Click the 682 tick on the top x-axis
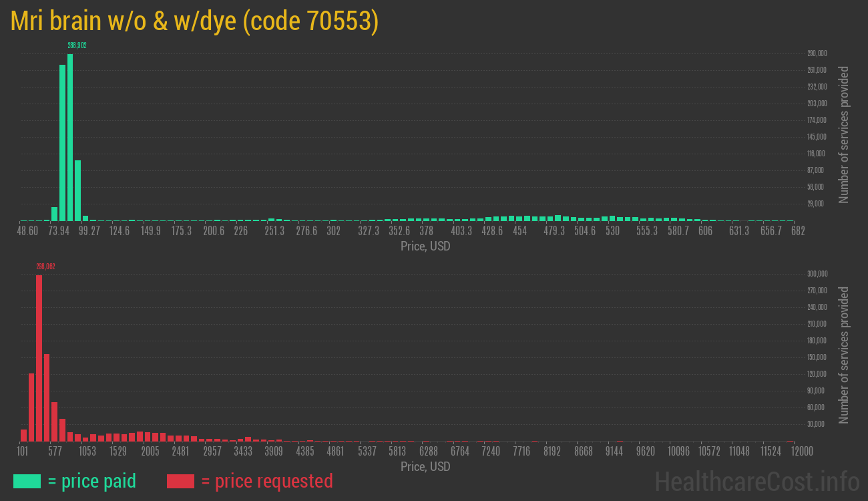The image size is (868, 501). pos(797,231)
